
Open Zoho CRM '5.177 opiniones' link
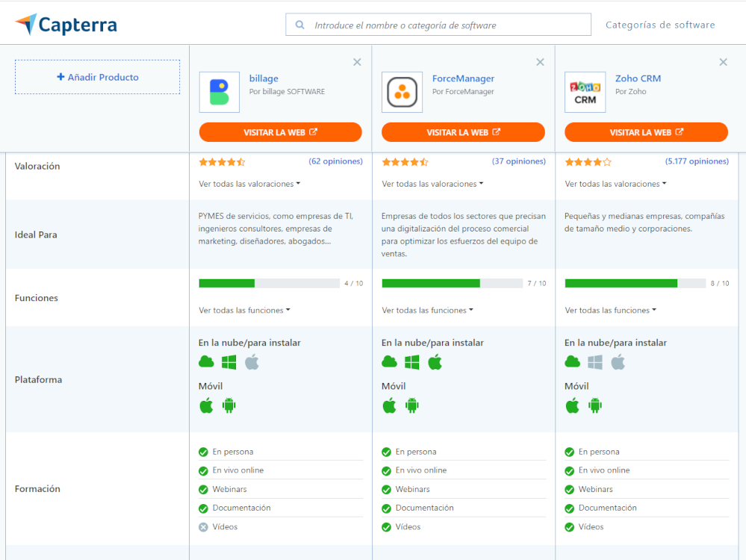click(x=697, y=161)
